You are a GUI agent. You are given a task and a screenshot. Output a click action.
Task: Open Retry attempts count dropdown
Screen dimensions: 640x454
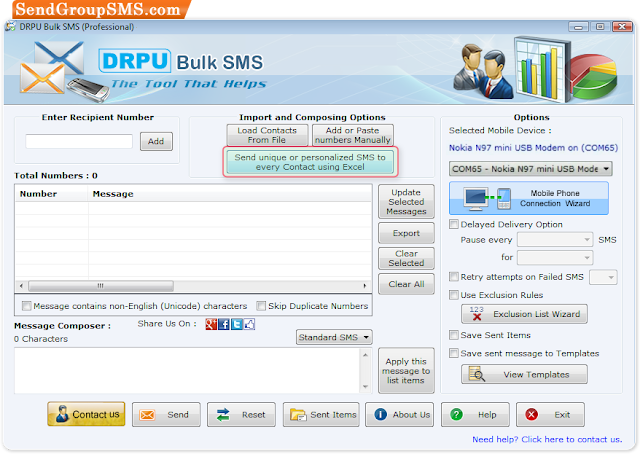[x=604, y=277]
